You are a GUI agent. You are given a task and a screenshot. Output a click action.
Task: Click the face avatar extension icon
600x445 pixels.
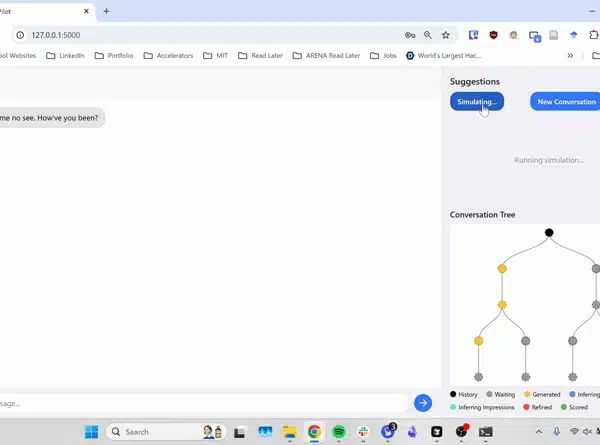514,35
